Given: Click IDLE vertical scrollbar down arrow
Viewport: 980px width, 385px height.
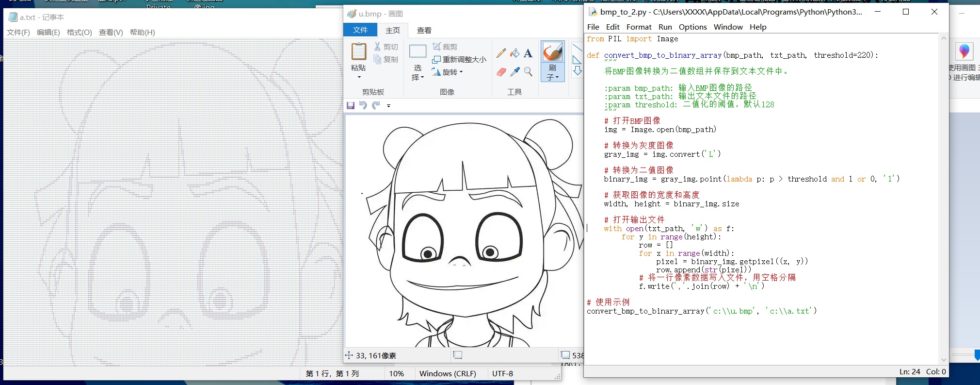Looking at the screenshot, I should [944, 360].
